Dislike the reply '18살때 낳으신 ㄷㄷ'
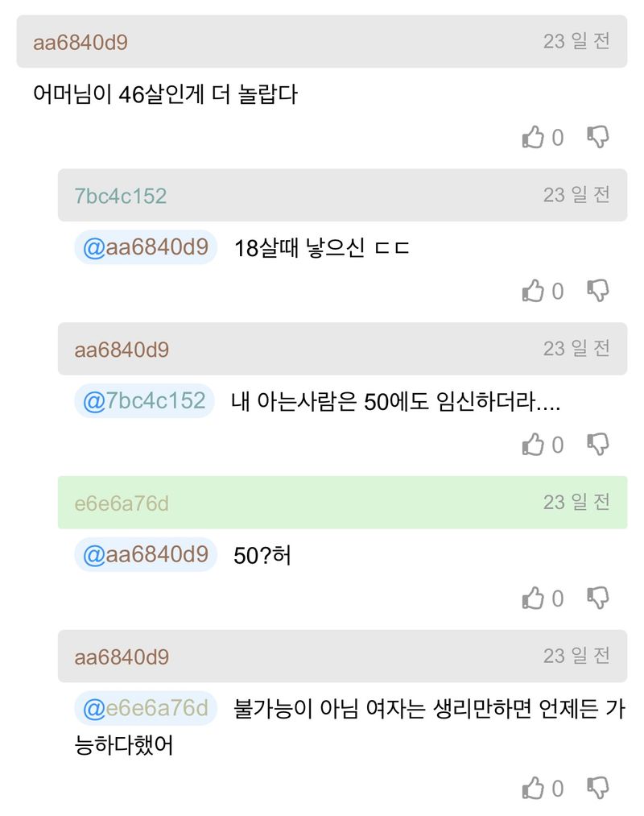The image size is (644, 816). 598,291
